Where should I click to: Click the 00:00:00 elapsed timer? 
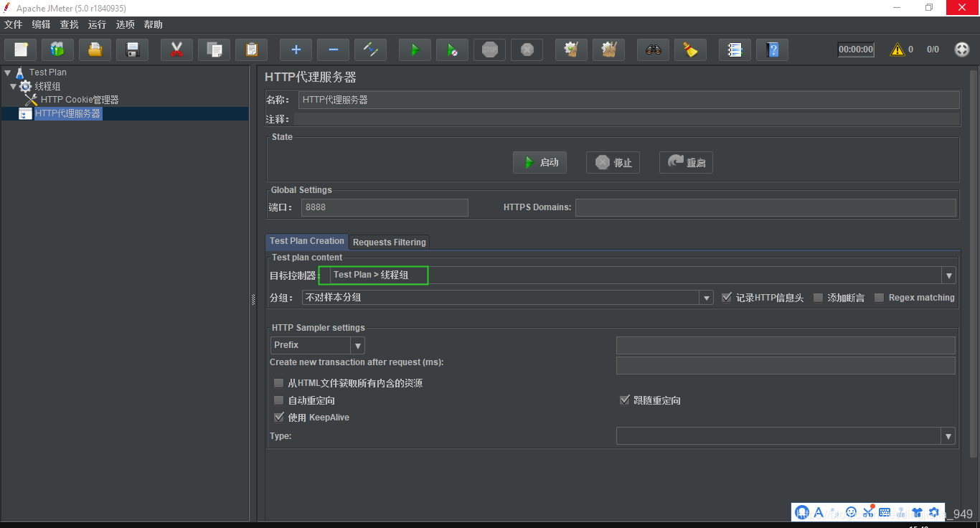pos(856,49)
